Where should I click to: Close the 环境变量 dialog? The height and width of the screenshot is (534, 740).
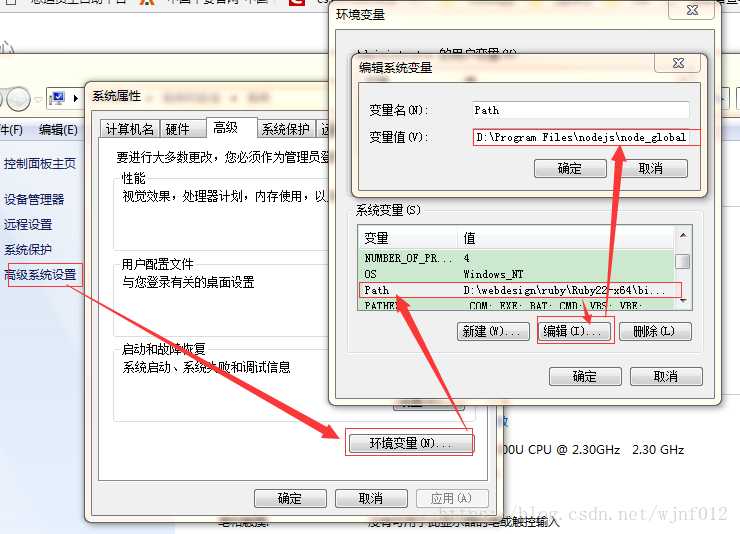coord(692,9)
